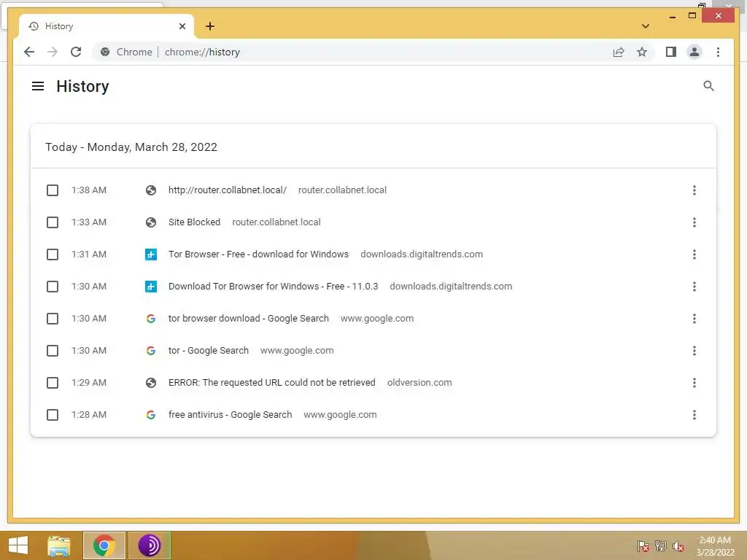747x560 pixels.
Task: Open Chrome's three-dot main menu
Action: [718, 52]
